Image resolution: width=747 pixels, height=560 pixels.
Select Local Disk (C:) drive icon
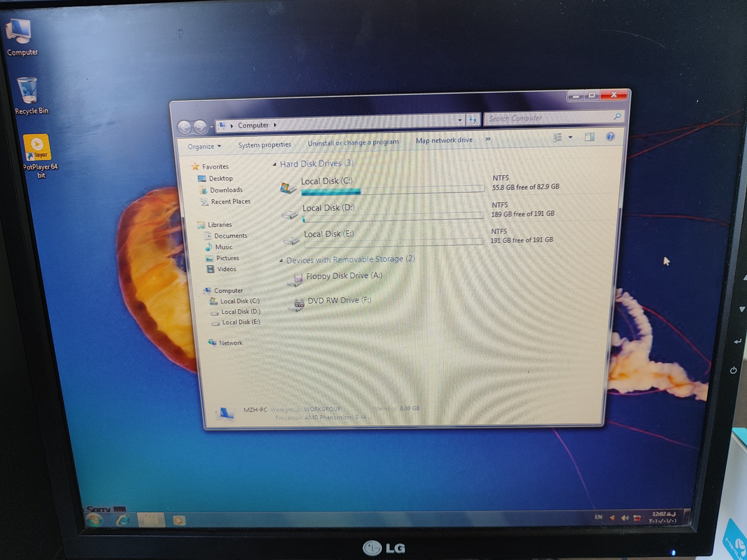coord(288,188)
